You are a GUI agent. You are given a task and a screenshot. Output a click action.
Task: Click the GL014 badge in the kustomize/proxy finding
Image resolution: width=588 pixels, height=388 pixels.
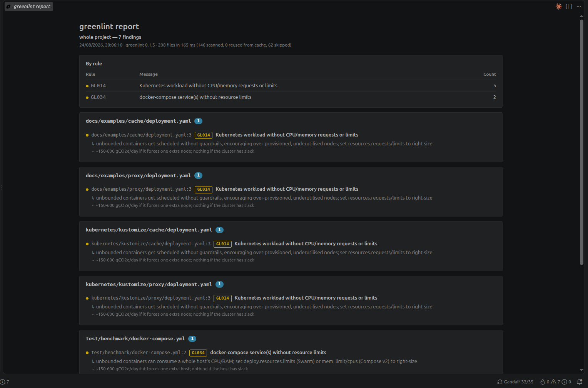(222, 298)
